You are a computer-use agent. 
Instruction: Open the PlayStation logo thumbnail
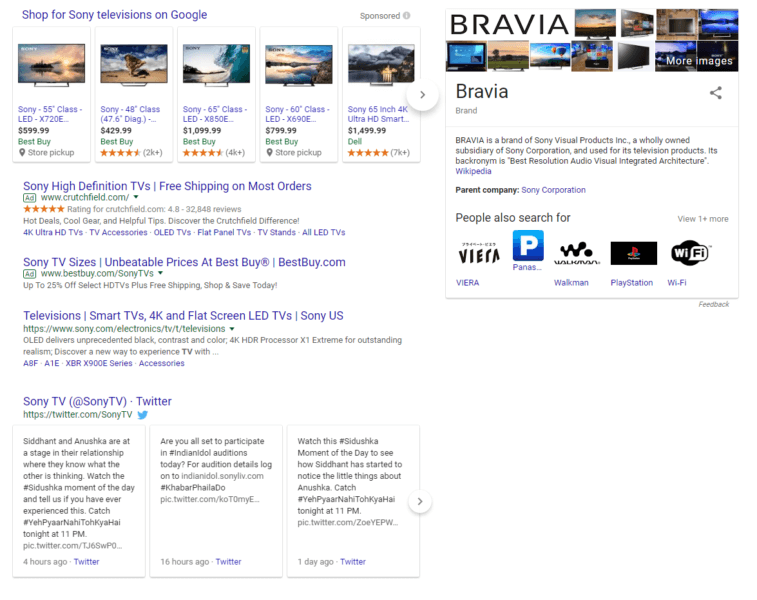click(633, 253)
